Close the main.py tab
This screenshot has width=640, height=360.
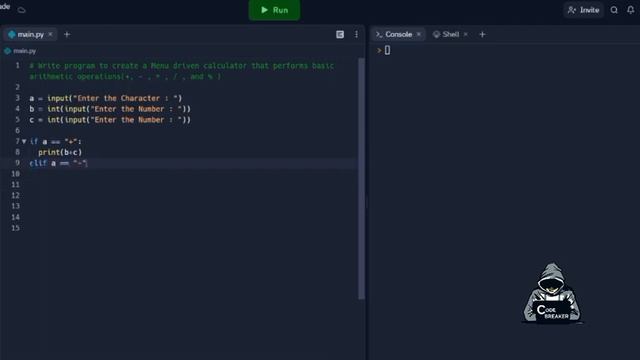[x=51, y=34]
